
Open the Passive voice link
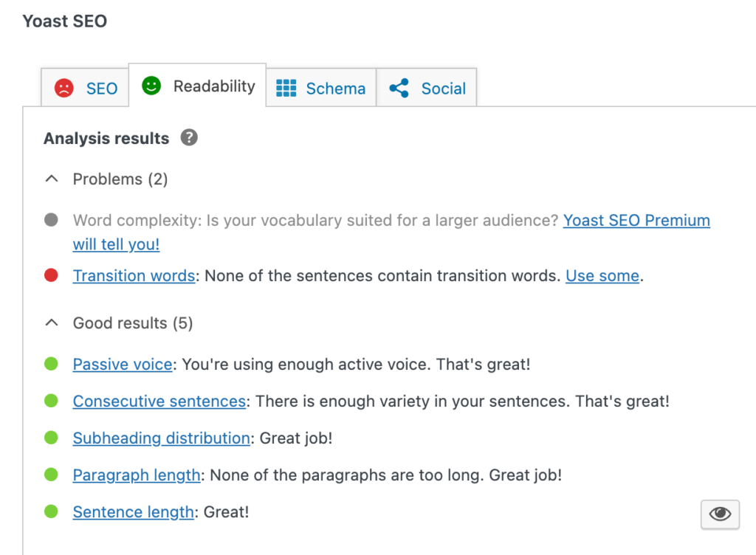pos(123,365)
